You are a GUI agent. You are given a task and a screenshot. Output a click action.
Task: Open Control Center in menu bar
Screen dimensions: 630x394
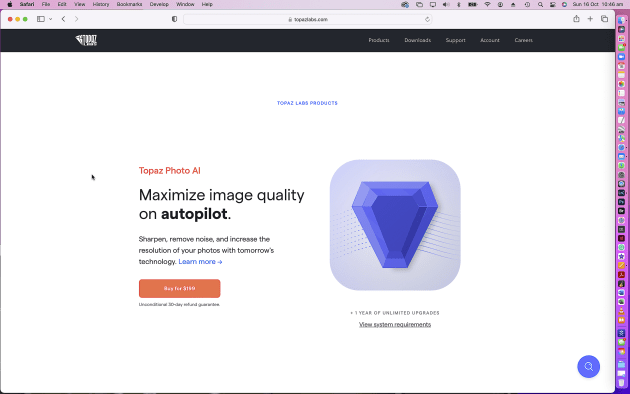(553, 4)
